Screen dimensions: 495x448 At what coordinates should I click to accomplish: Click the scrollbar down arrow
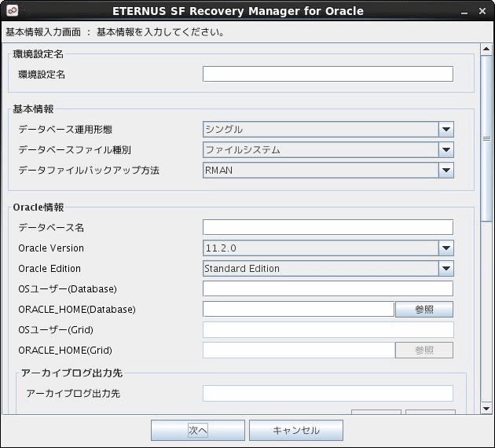coord(486,409)
